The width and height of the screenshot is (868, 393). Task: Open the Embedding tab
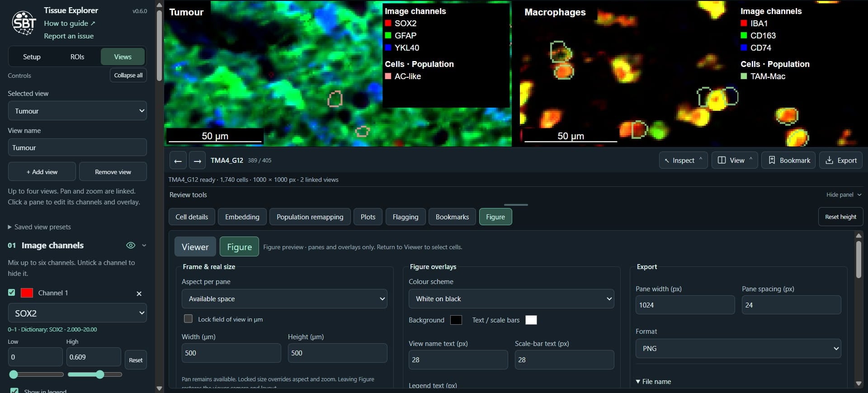tap(242, 217)
